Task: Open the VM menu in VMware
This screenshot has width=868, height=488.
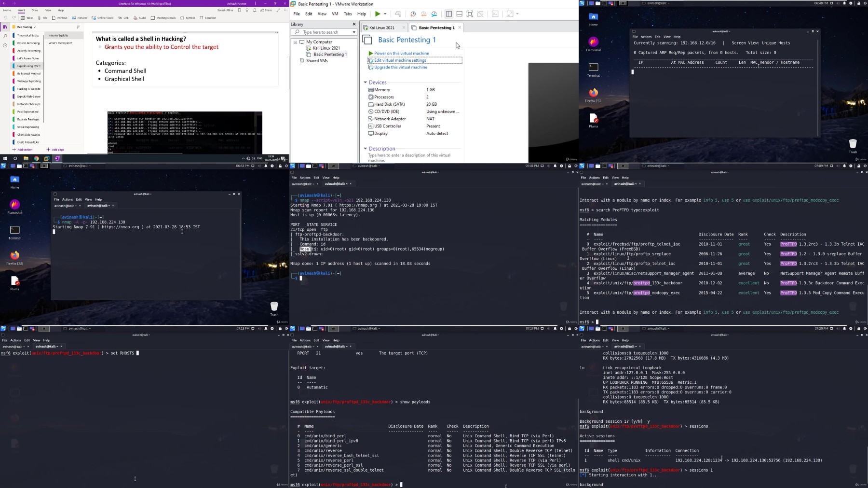Action: pos(335,14)
